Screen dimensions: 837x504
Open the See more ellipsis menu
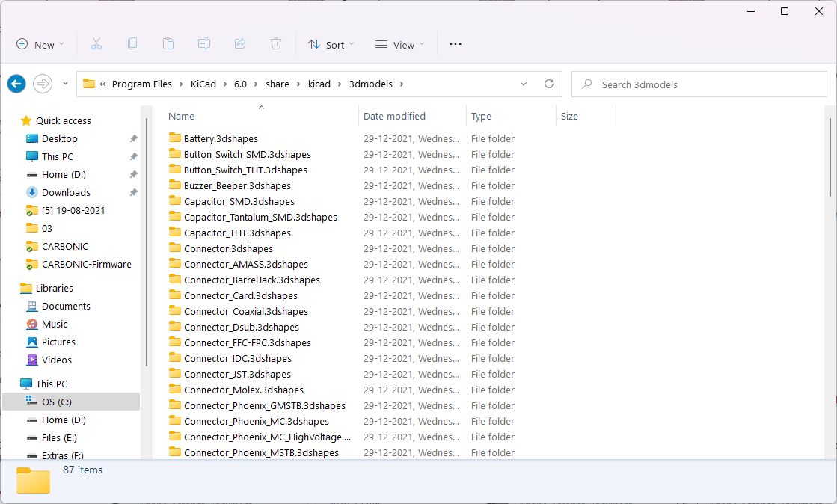click(456, 44)
